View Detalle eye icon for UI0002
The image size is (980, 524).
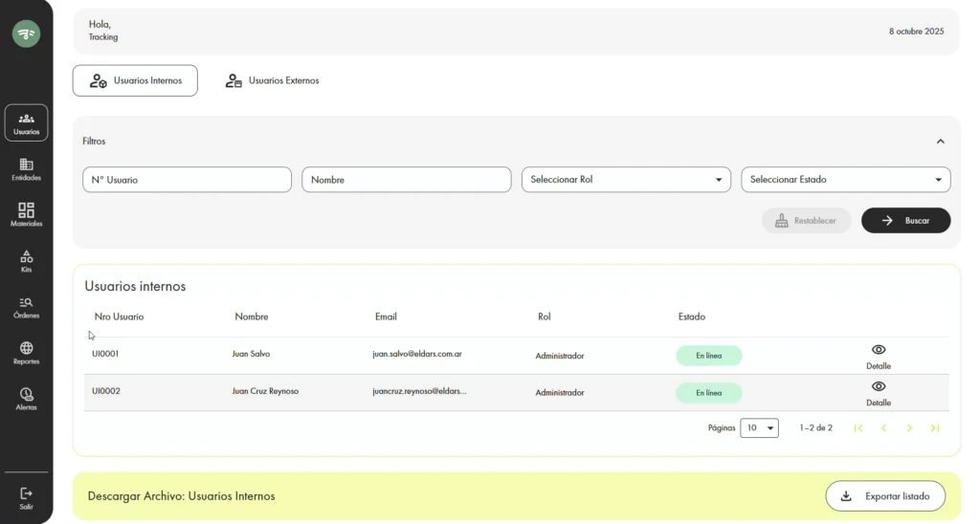[879, 386]
